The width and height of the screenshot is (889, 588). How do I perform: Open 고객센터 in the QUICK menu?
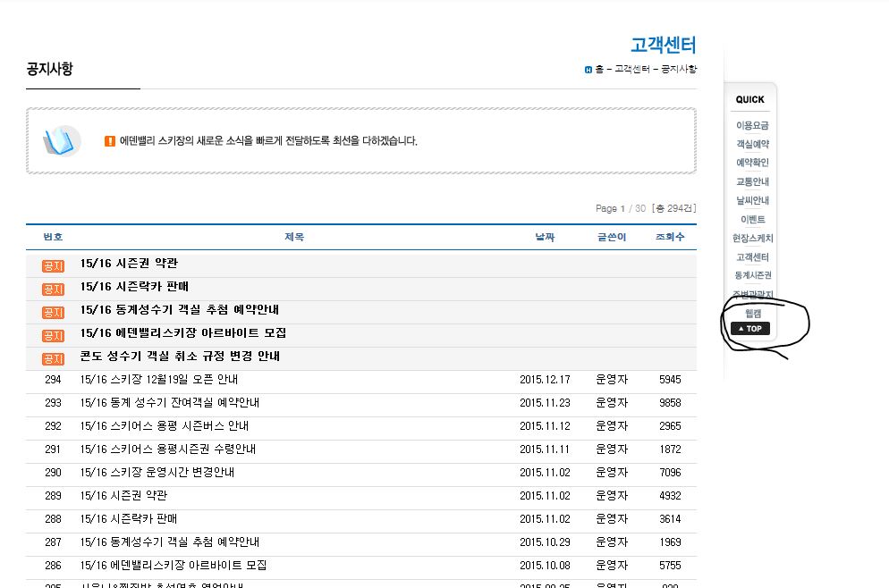pyautogui.click(x=752, y=257)
